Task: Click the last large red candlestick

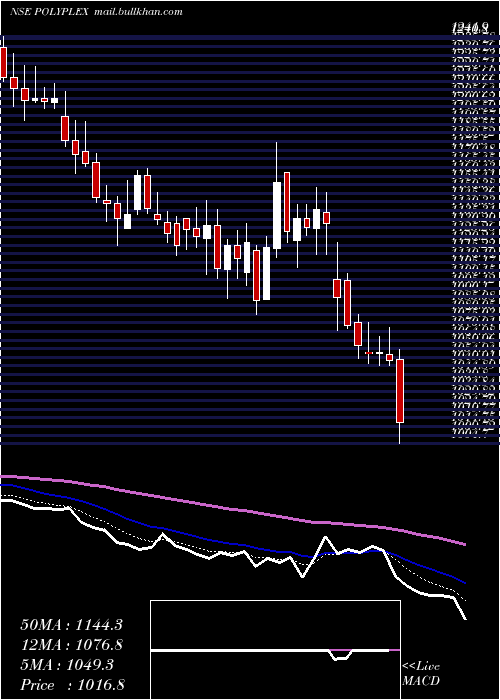Action: click(400, 391)
